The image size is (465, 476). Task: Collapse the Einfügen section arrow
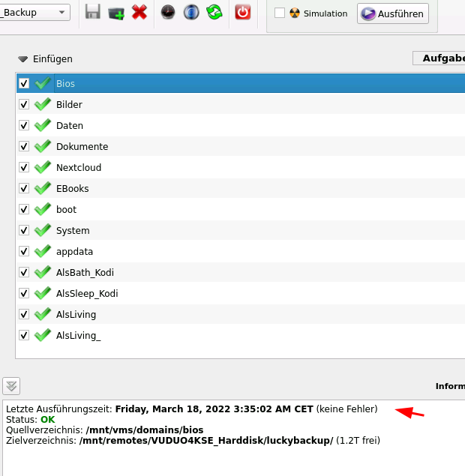point(22,59)
